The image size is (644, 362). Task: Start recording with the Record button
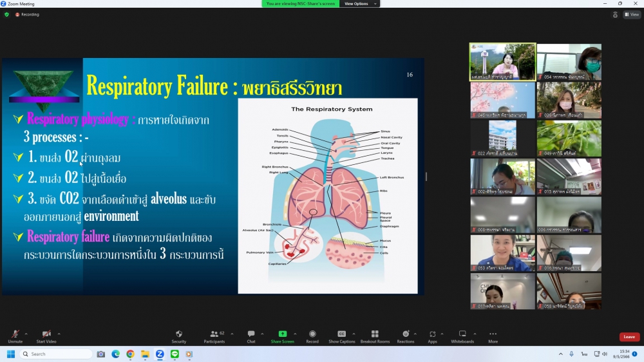[312, 336]
